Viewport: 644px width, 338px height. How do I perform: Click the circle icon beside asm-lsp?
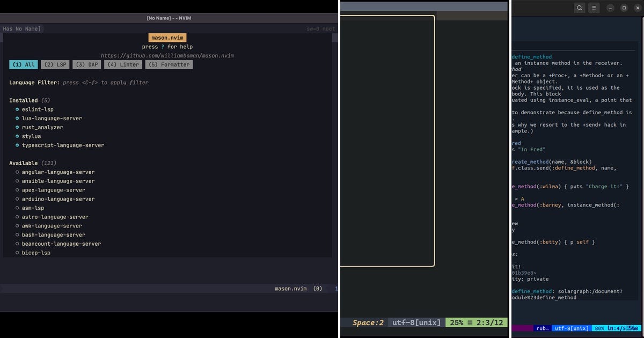[x=17, y=208]
